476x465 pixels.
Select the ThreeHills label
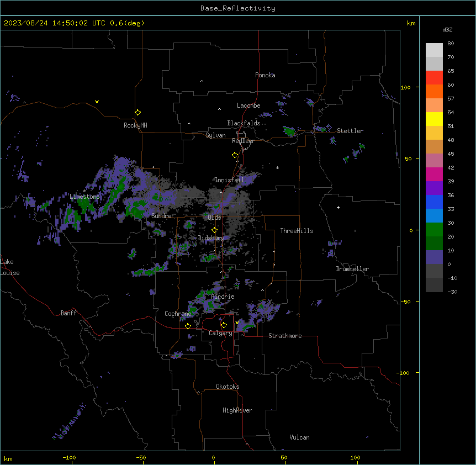[x=297, y=231]
